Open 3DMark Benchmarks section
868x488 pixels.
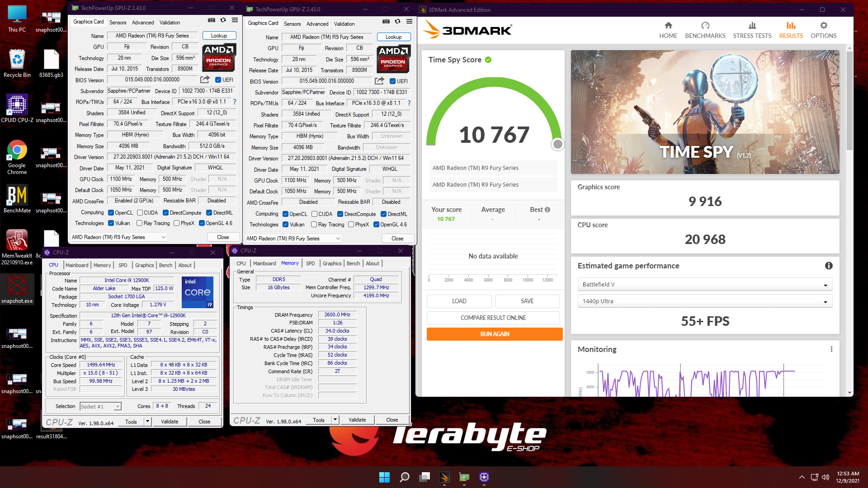705,30
